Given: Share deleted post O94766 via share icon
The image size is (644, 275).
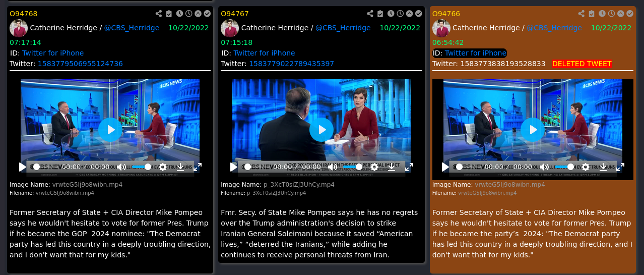Looking at the screenshot, I should tap(582, 14).
